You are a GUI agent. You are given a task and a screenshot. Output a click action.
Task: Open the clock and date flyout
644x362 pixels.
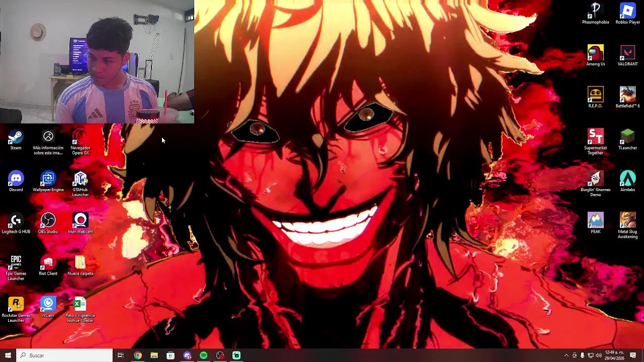coord(614,355)
